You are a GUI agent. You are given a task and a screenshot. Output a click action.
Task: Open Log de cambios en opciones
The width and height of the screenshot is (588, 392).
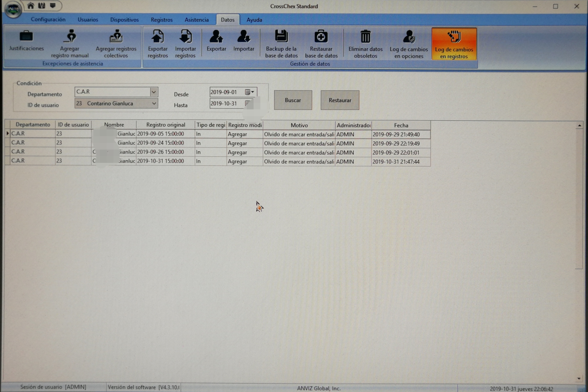click(409, 44)
